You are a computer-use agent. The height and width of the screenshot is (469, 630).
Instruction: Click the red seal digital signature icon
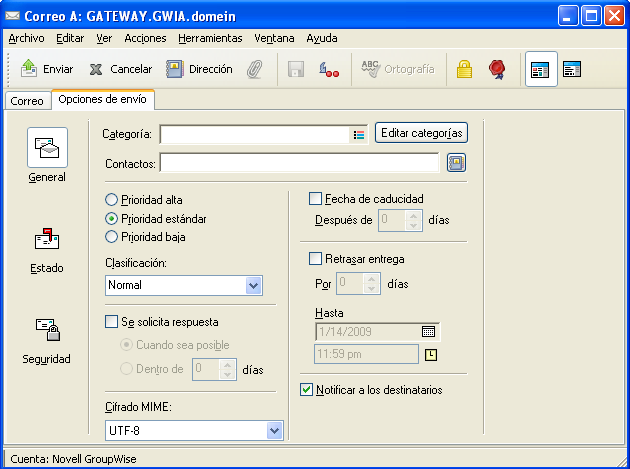[497, 69]
